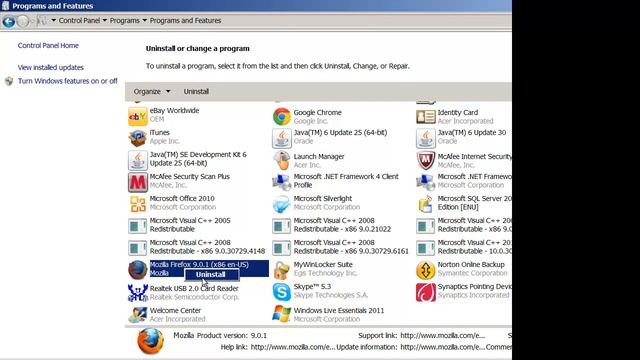This screenshot has height=360, width=640.
Task: Click the MyWinLocker Suite icon
Action: coord(282,270)
